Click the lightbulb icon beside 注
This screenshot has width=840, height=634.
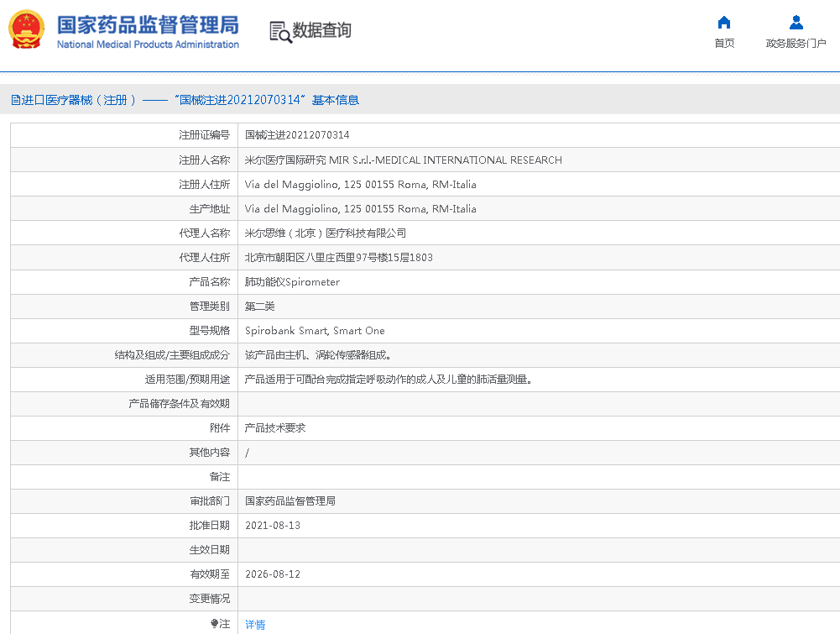pyautogui.click(x=214, y=624)
